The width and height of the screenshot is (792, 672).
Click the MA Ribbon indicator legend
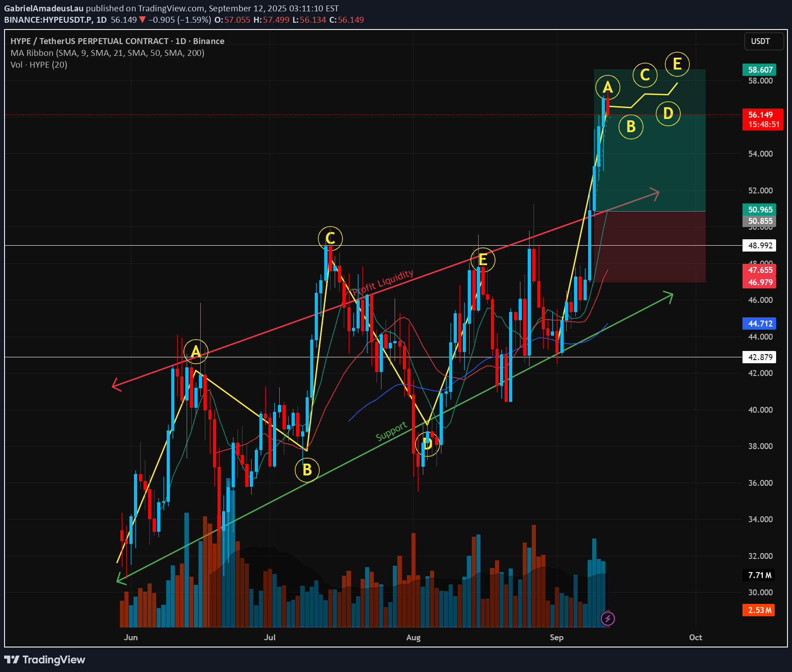(107, 53)
